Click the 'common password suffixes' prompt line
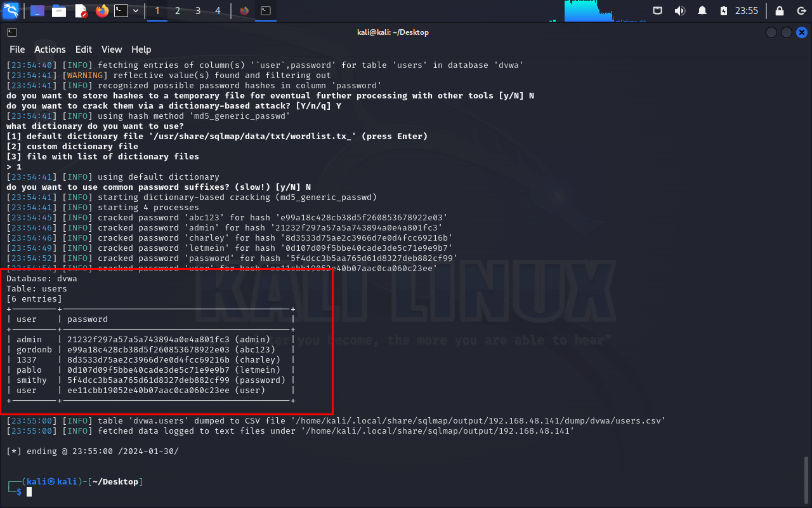This screenshot has height=508, width=812. [159, 187]
